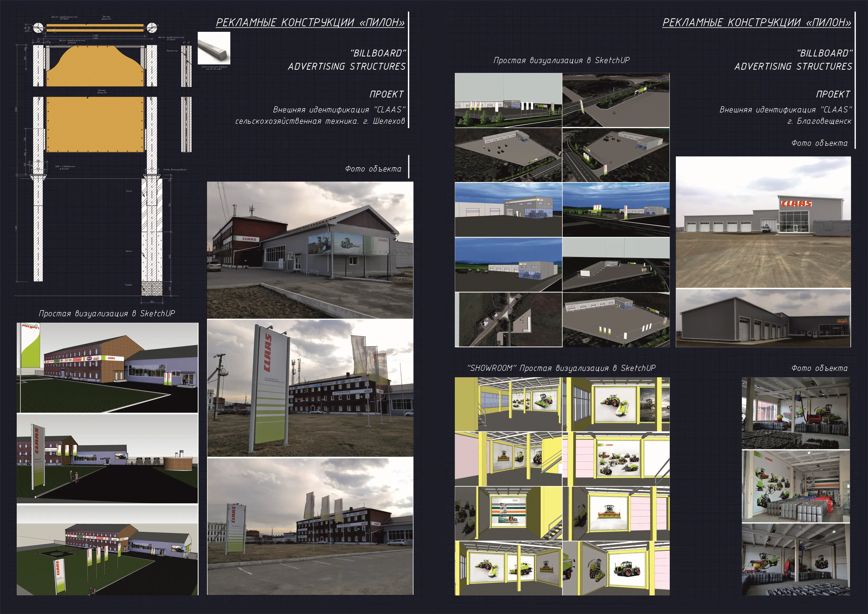This screenshot has height=614, width=868.
Task: Click the text 'г. Благовещенск'
Action: click(x=819, y=121)
